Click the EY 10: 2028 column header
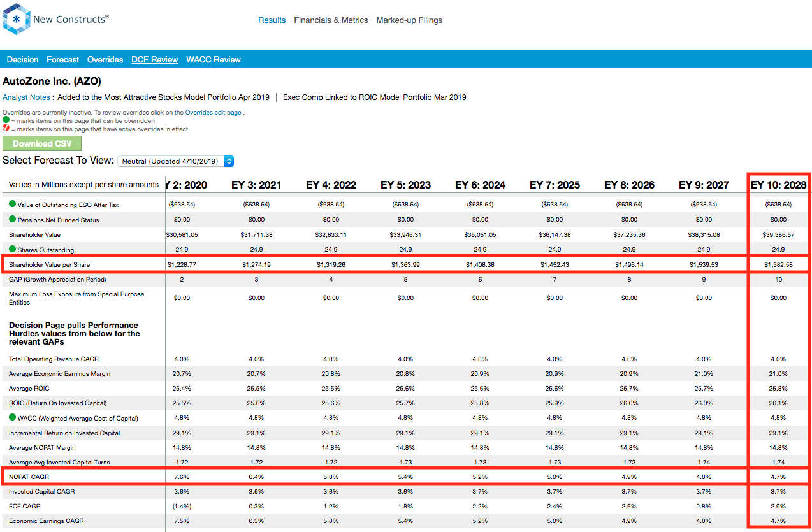This screenshot has height=532, width=812. [779, 185]
